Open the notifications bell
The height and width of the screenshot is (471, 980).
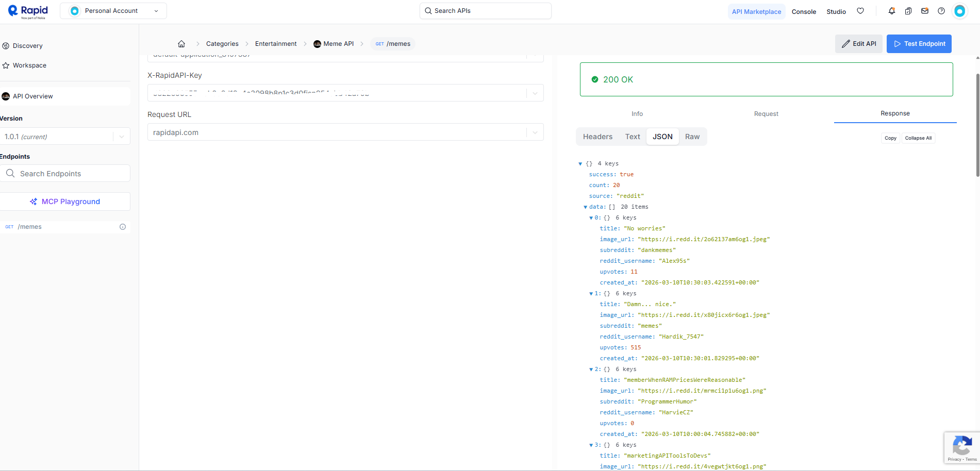pos(892,11)
